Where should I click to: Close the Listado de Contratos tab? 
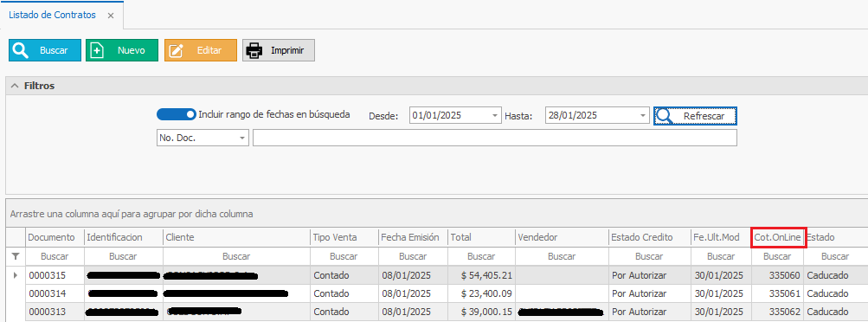(x=111, y=16)
